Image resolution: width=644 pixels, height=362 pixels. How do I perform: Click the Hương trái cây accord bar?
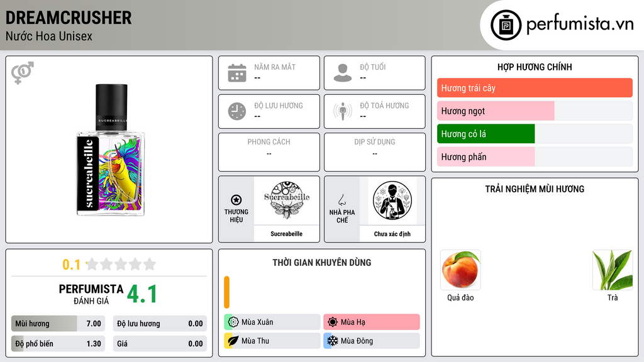pyautogui.click(x=535, y=88)
